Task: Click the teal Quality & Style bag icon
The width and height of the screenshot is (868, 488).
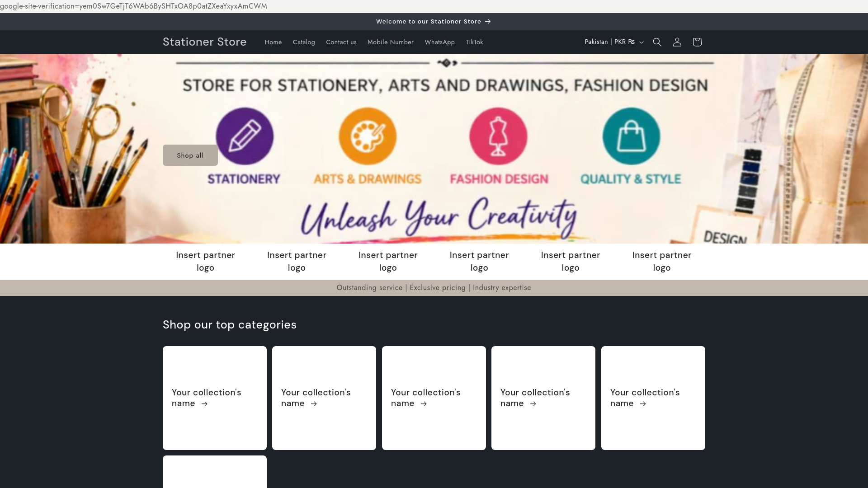Action: pyautogui.click(x=631, y=136)
